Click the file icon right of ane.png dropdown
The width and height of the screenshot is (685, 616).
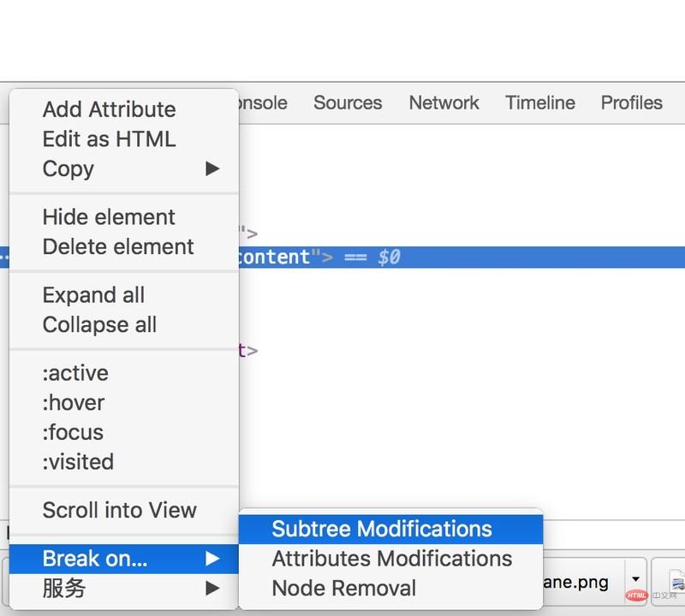(x=677, y=582)
